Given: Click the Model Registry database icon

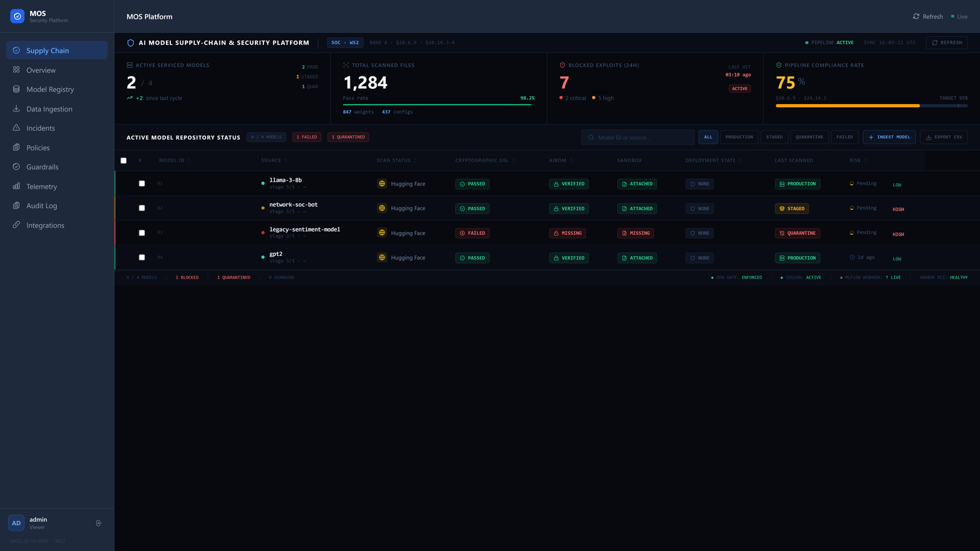Looking at the screenshot, I should [17, 89].
